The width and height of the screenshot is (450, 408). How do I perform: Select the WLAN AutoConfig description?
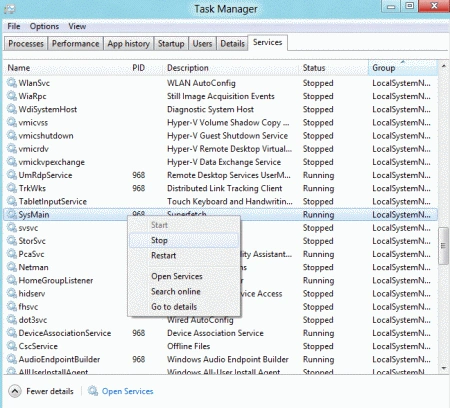coord(201,83)
